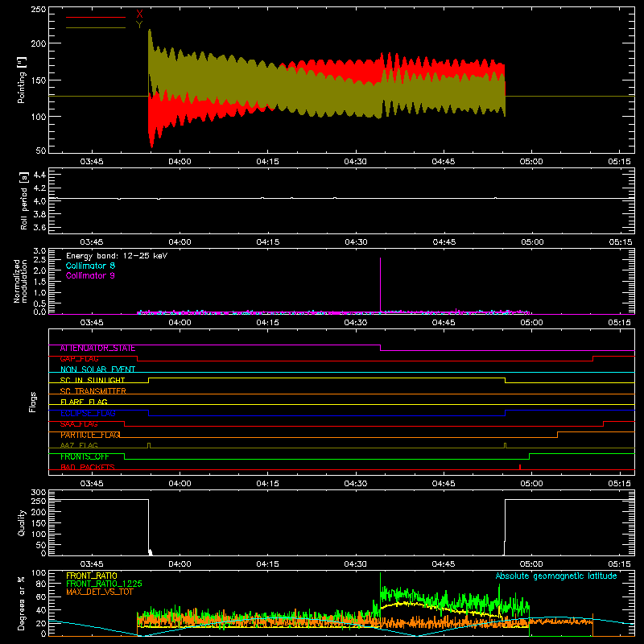Select the ATTENUATOR_STATE flag label

(97, 349)
